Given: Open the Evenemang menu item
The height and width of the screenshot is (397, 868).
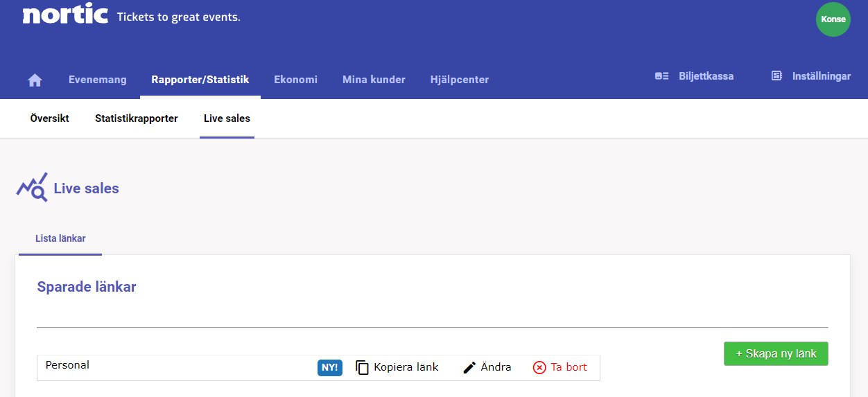Looking at the screenshot, I should point(98,80).
